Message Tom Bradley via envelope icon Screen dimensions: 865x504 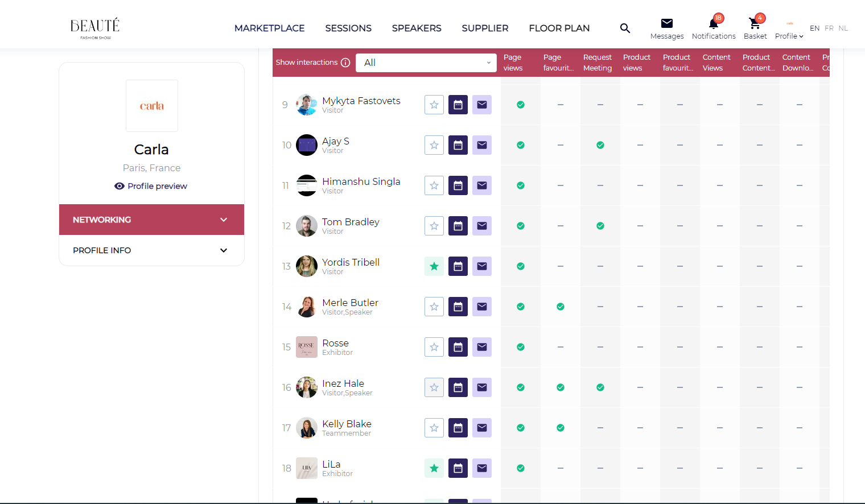(x=482, y=226)
